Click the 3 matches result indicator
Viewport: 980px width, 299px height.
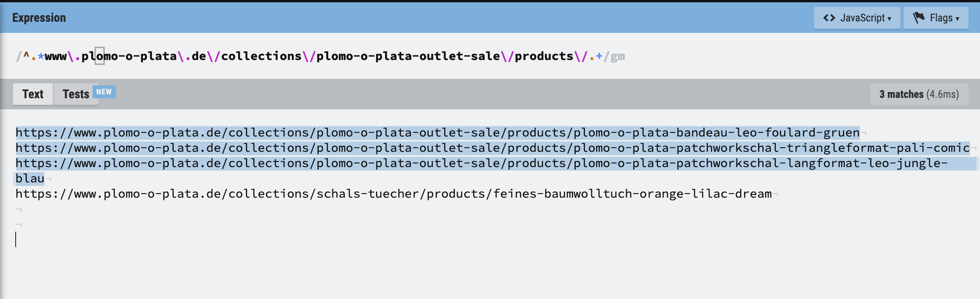919,94
